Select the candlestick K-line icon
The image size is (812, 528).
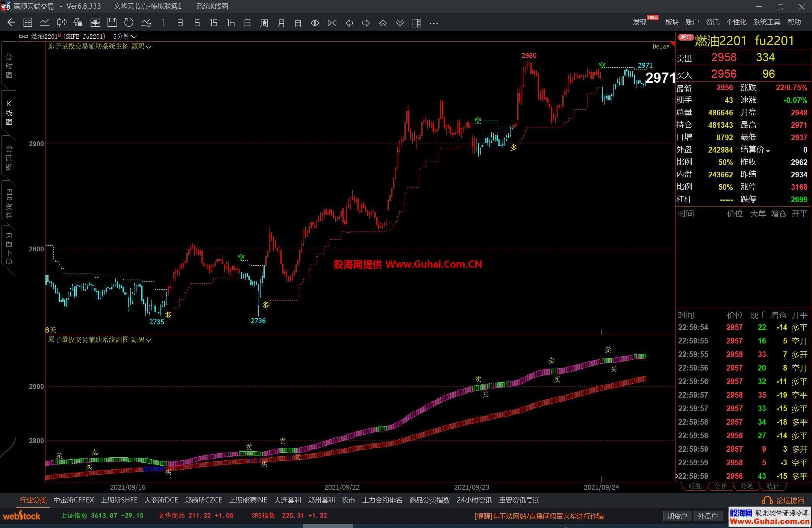point(62,23)
